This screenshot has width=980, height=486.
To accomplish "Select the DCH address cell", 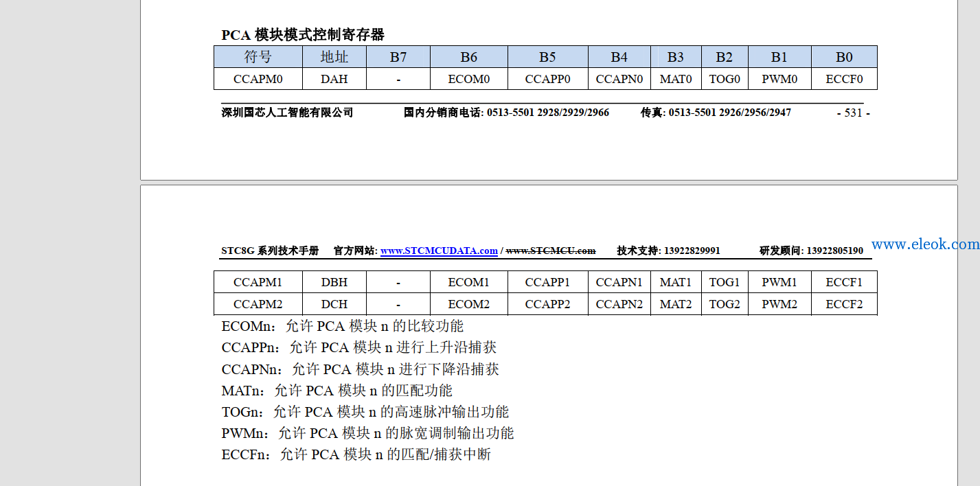I will 334,304.
